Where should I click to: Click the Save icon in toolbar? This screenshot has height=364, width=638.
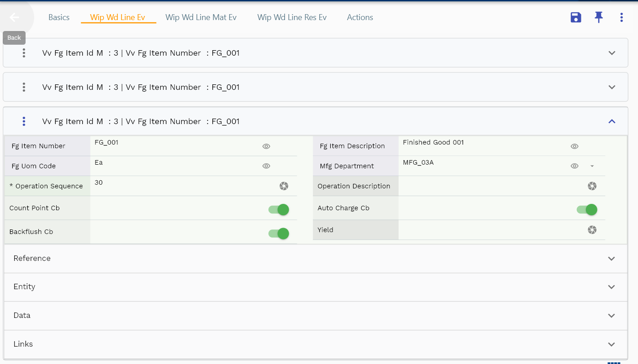click(575, 17)
